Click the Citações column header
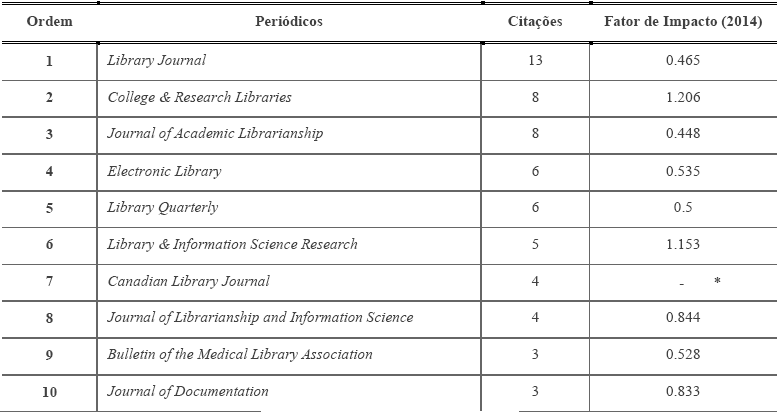The image size is (779, 414). click(535, 22)
